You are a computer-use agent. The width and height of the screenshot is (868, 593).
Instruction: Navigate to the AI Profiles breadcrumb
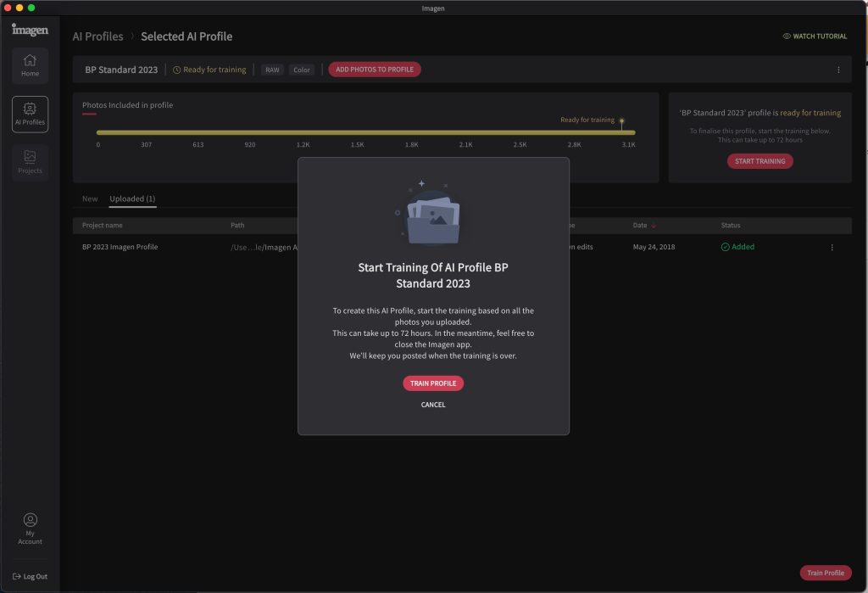(98, 36)
